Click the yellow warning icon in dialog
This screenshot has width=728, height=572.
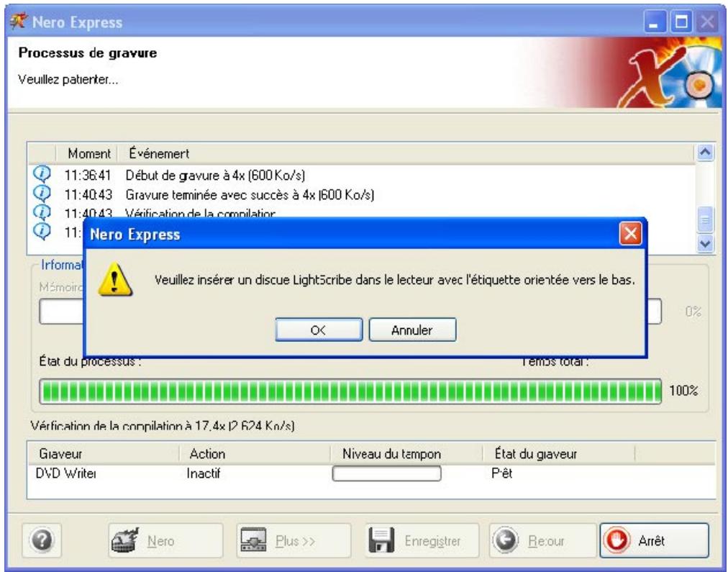pyautogui.click(x=115, y=279)
